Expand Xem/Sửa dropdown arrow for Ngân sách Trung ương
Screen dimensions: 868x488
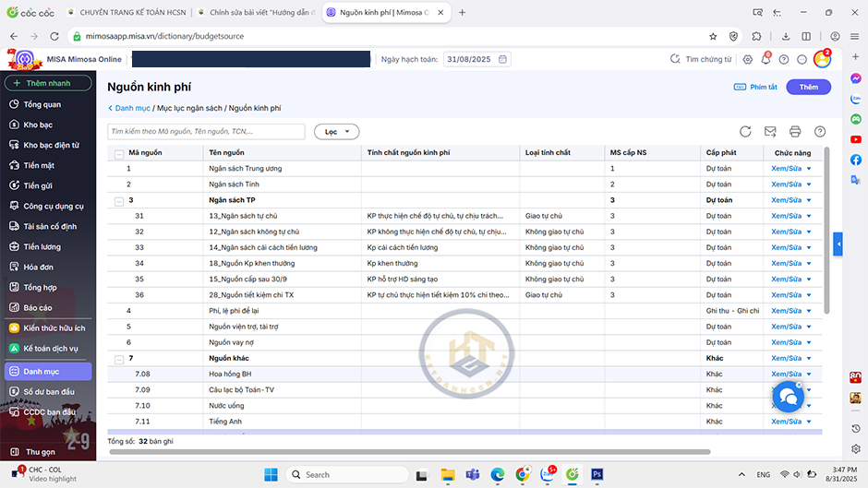[809, 169]
